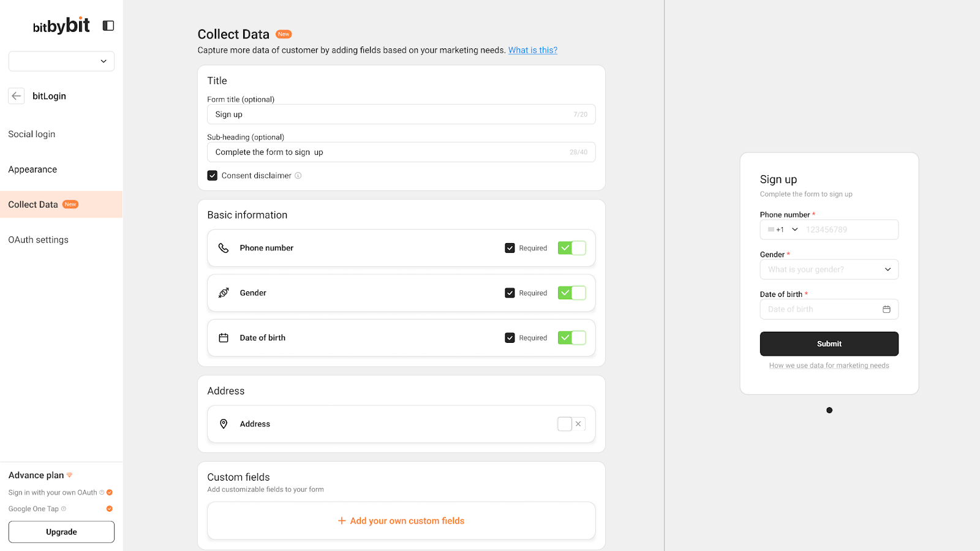Open the country code dropdown in preview
The height and width of the screenshot is (551, 980).
(783, 230)
